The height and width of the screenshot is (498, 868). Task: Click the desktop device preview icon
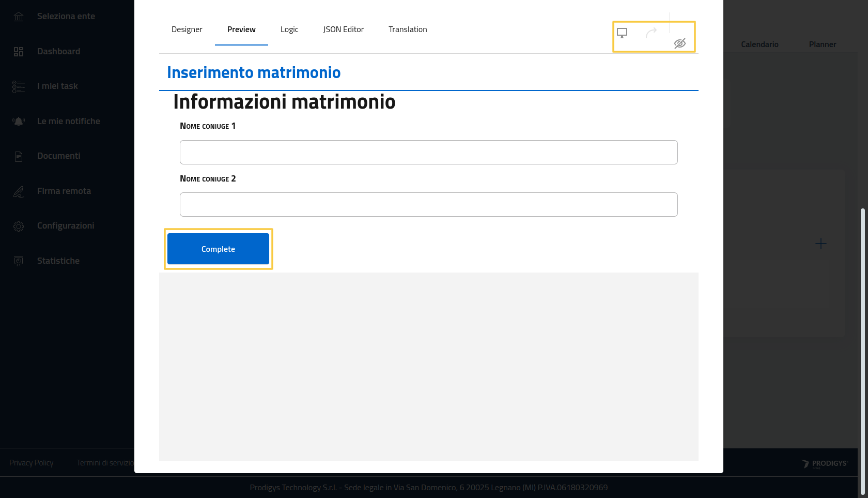[x=622, y=33]
